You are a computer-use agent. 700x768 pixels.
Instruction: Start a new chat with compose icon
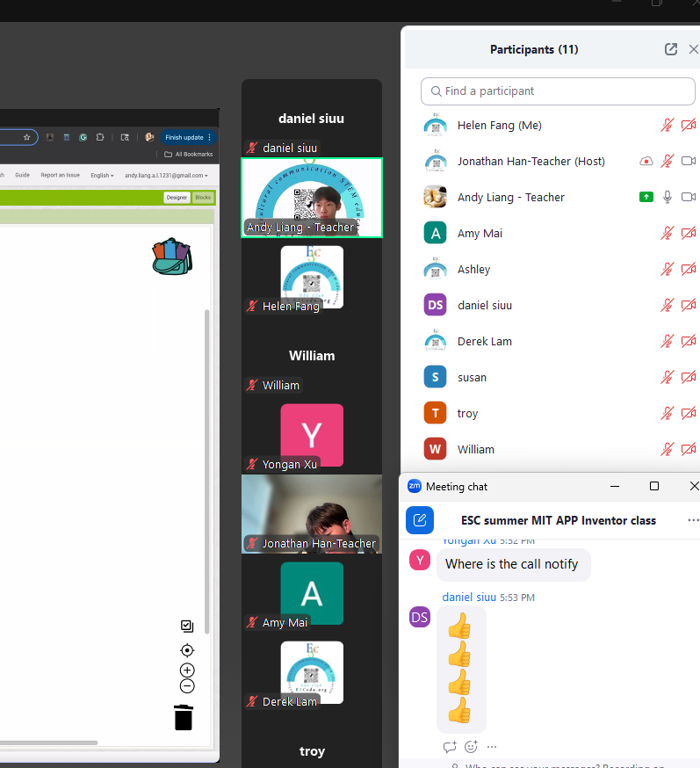click(420, 520)
